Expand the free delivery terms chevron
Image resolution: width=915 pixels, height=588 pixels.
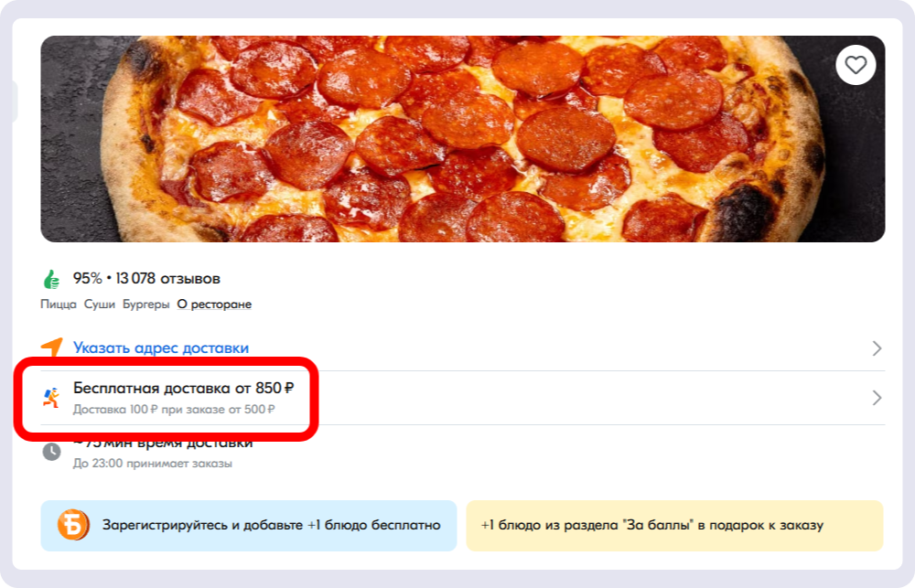pos(877,398)
